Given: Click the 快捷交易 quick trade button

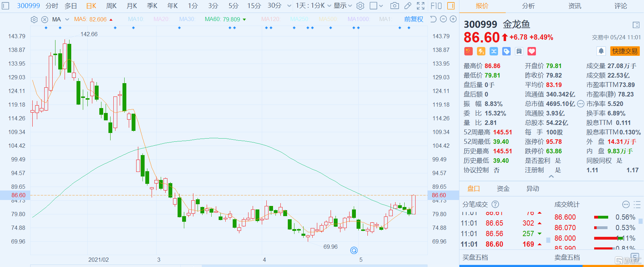Looking at the screenshot, I should [x=625, y=51].
